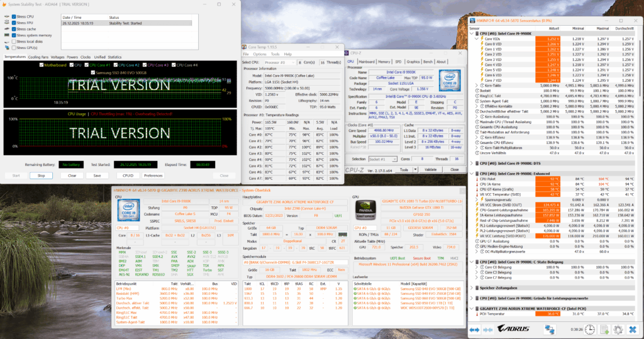Click the lightning bolt icon beside Core 0 VID
Viewport: 644px width, 339px height.
pyautogui.click(x=482, y=44)
